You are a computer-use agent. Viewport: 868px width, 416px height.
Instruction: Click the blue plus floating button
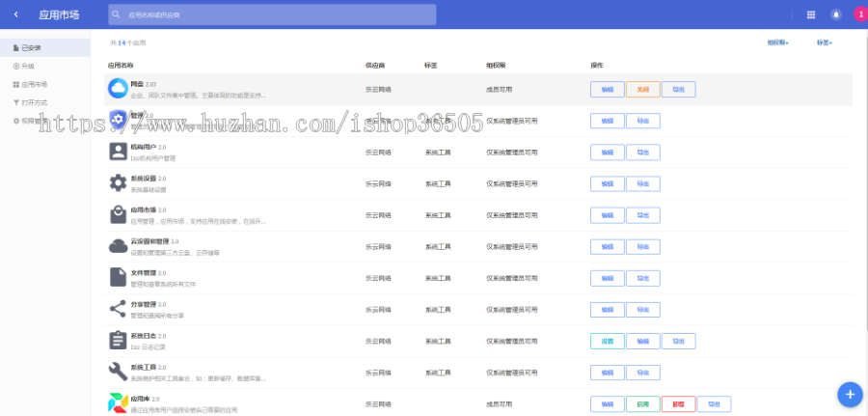point(849,393)
